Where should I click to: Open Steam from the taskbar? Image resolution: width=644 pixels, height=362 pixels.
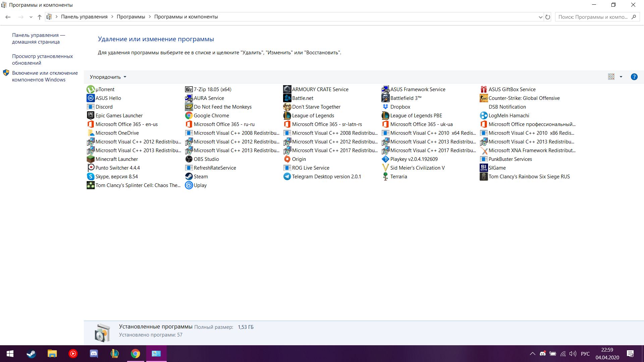pos(31,354)
